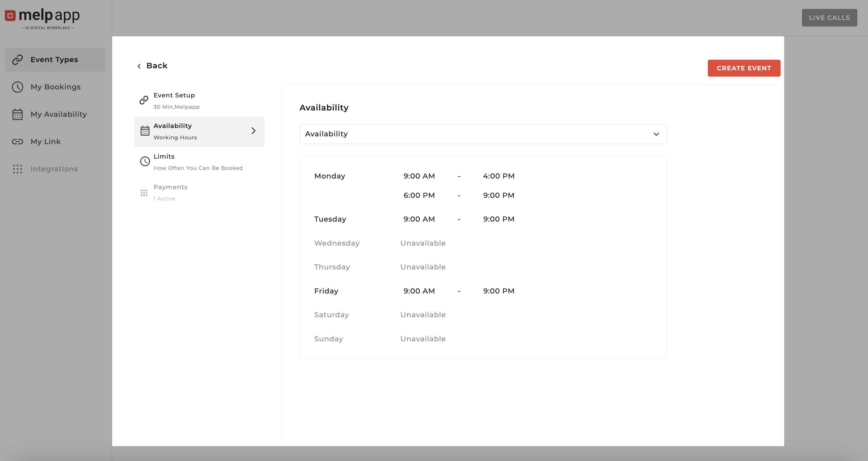The image size is (868, 461).
Task: Select the Limits step tab
Action: (198, 162)
